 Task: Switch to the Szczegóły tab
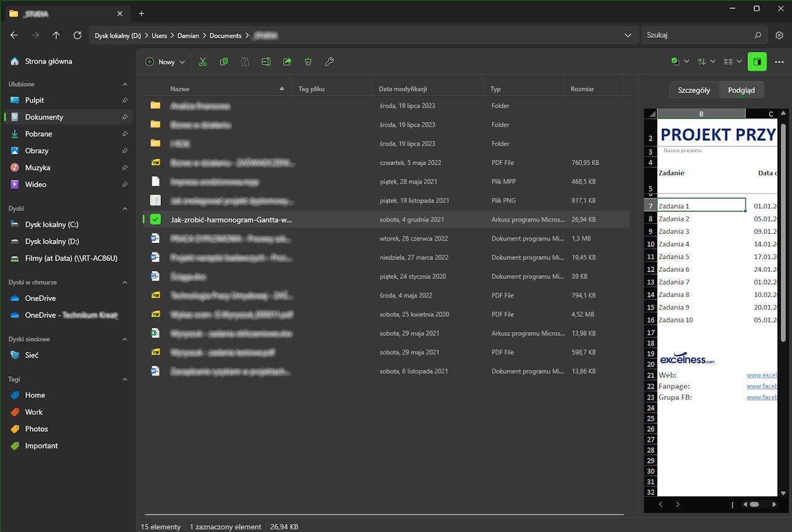(694, 90)
